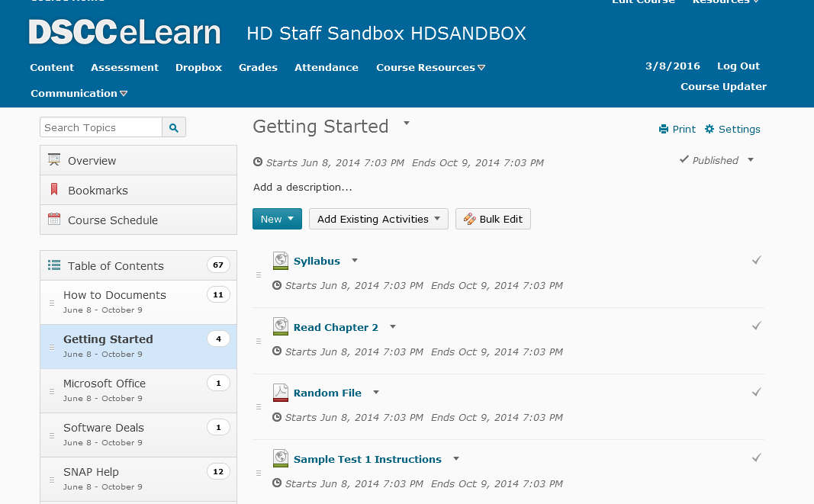814x504 pixels.
Task: Click the Log Out link
Action: pyautogui.click(x=738, y=66)
